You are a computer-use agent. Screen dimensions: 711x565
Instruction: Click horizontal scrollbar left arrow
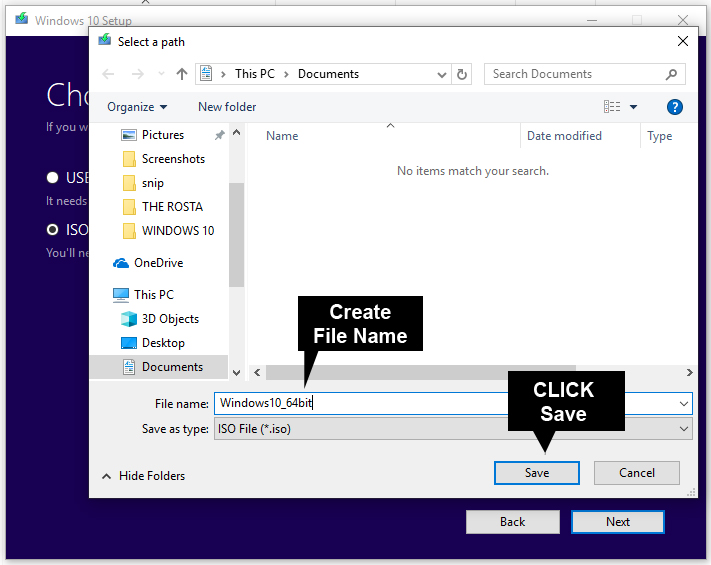point(257,373)
